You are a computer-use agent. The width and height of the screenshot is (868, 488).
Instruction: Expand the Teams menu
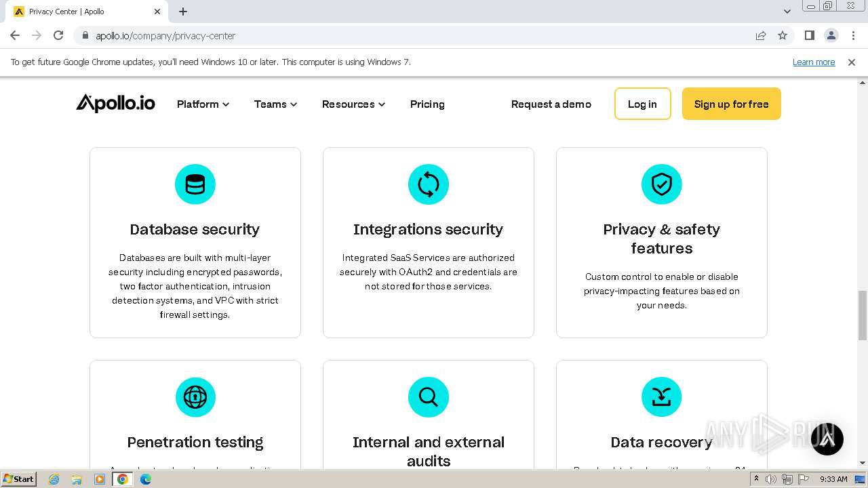(x=275, y=104)
